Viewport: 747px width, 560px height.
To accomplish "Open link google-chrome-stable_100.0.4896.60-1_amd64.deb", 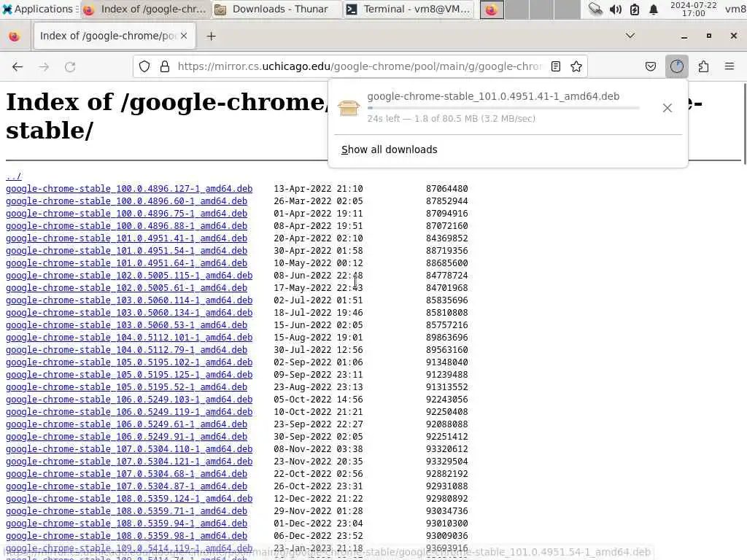I will [x=127, y=201].
